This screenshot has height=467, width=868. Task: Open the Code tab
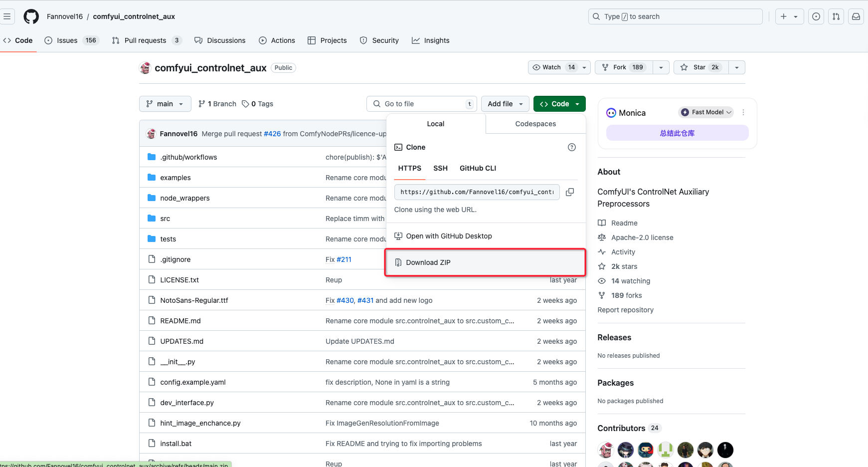18,40
